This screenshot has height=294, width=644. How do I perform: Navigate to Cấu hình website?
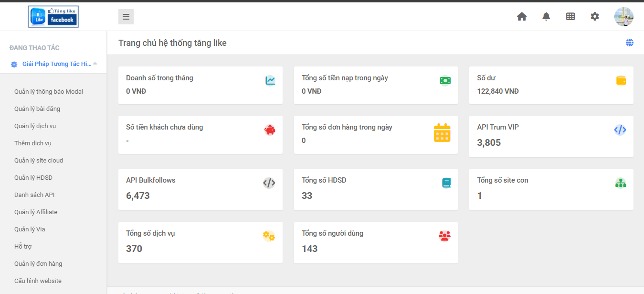(38, 281)
